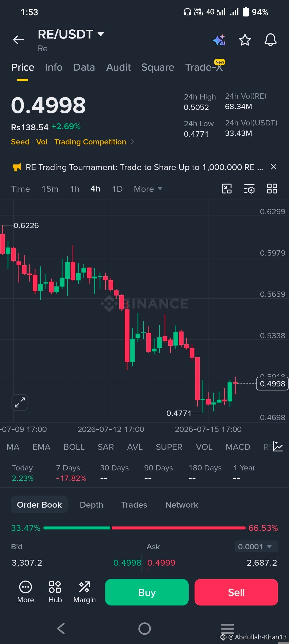Tap the Today 2.23% performance
This screenshot has width=289, height=644.
coord(23,473)
